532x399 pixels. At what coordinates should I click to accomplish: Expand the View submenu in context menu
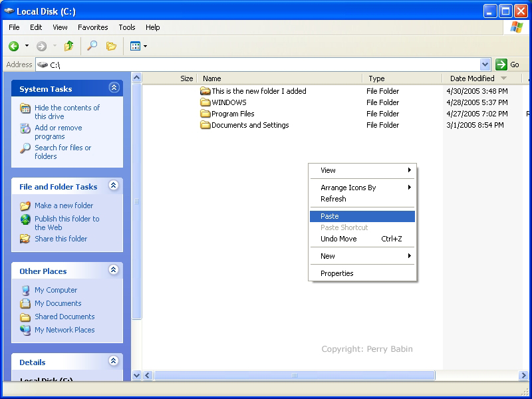coord(362,170)
